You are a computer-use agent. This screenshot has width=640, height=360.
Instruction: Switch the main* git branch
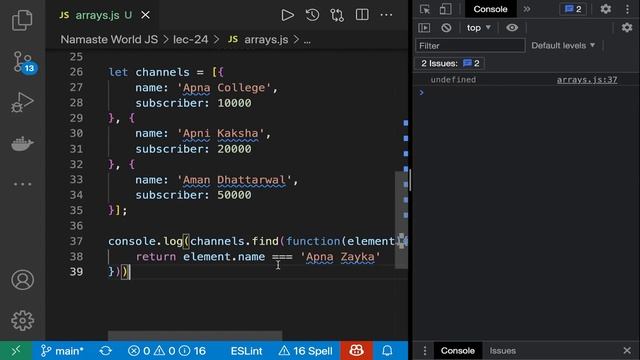62,351
